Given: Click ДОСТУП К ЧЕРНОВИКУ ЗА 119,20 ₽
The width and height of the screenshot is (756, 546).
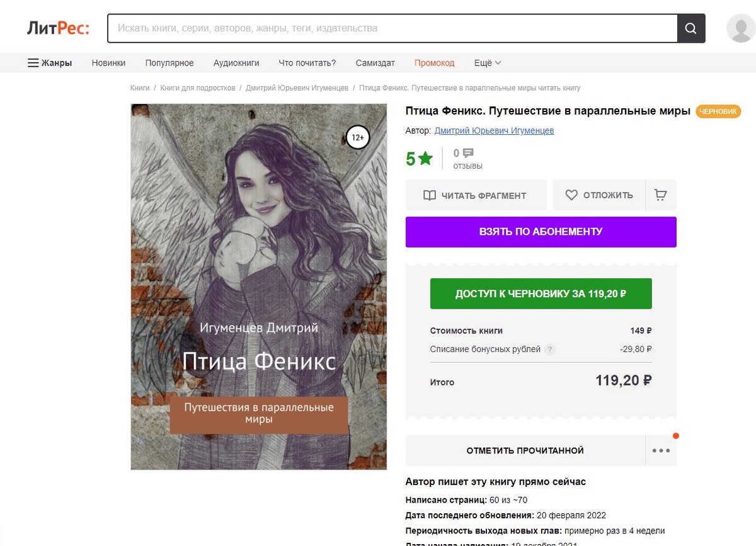Looking at the screenshot, I should coord(541,293).
